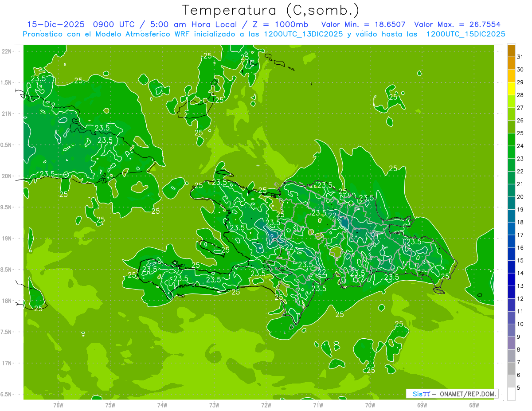
Task: Click the '71W' longitude axis label
Action: 318,405
